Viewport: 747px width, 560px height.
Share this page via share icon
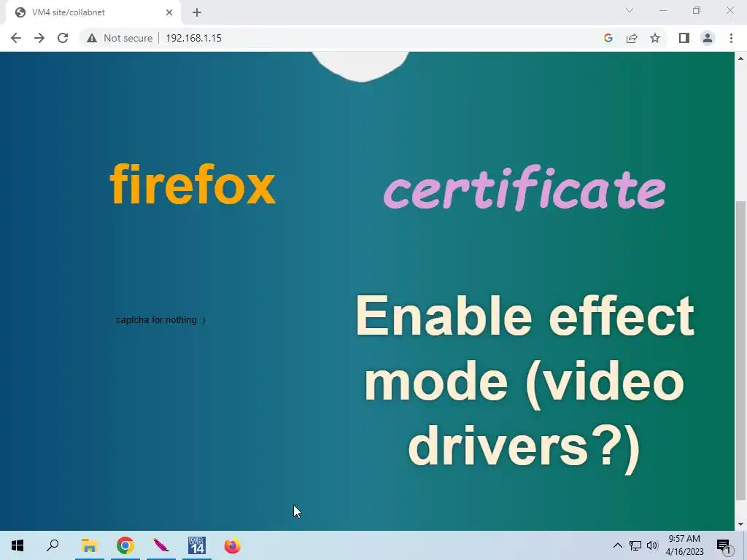(x=632, y=38)
